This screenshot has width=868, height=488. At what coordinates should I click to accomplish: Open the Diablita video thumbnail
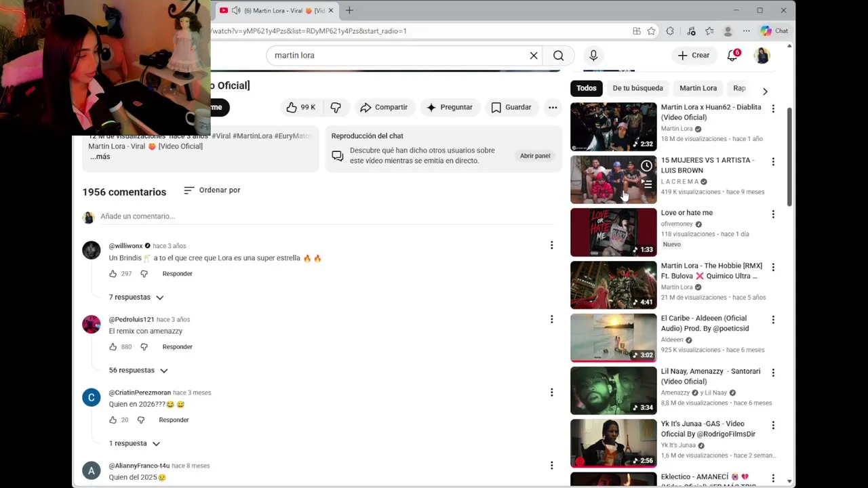pos(614,127)
